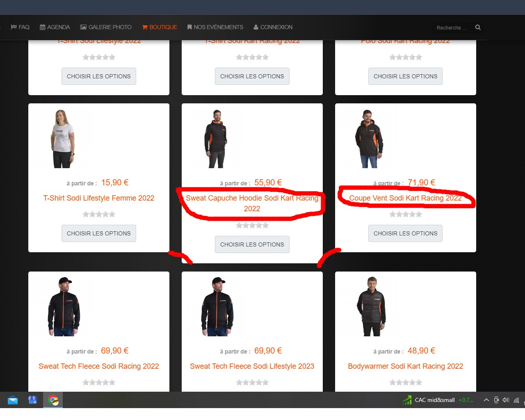Click the 48,90 € price
This screenshot has width=525, height=420.
pos(422,351)
